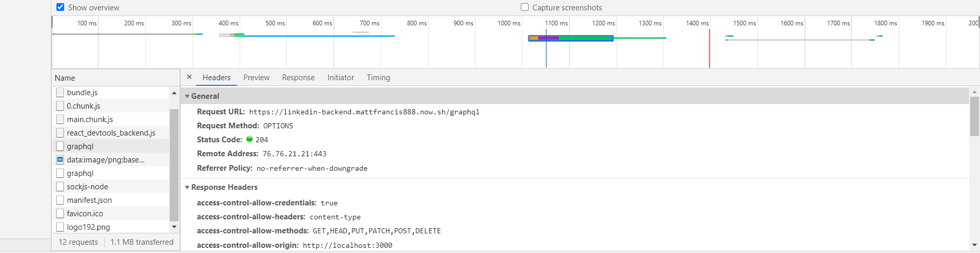Enable the Capture screenshots checkbox
980x253 pixels.
(x=525, y=7)
